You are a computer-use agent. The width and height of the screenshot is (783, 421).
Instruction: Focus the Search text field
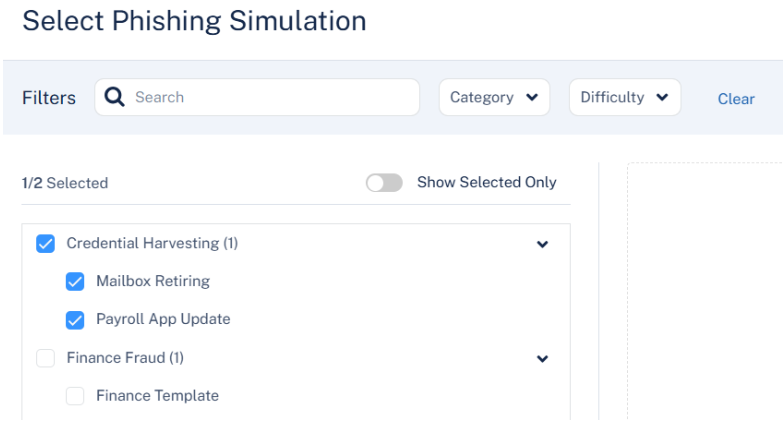coord(270,97)
